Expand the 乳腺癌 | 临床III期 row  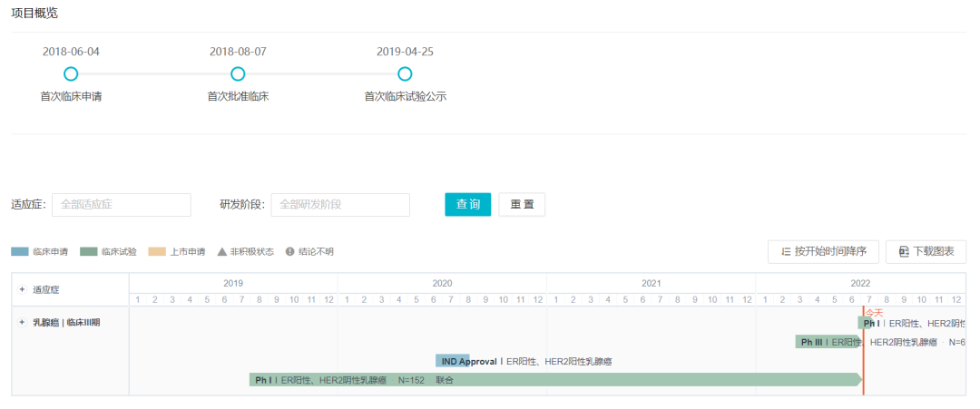tap(22, 322)
